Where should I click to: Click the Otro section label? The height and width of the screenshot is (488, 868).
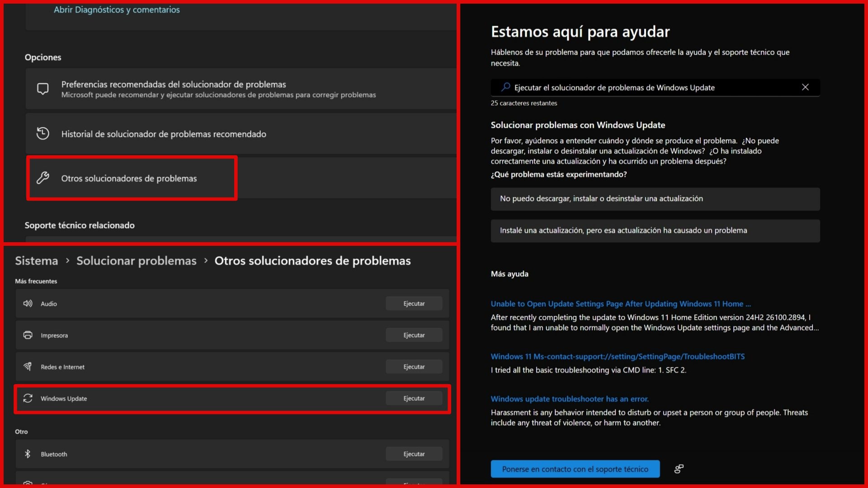tap(21, 432)
